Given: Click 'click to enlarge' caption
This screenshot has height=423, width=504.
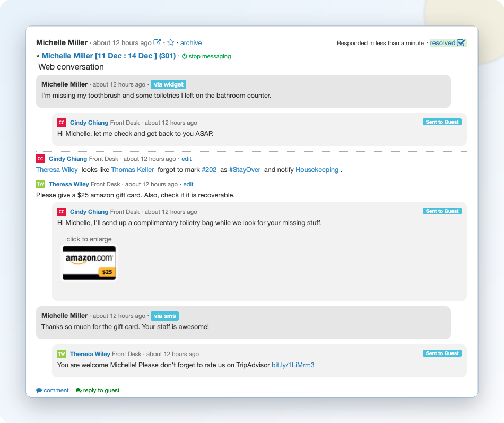Looking at the screenshot, I should [x=89, y=239].
